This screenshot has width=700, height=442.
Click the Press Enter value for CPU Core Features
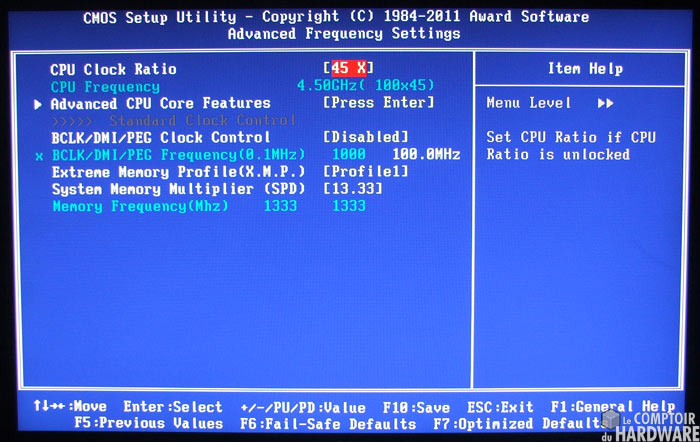click(x=378, y=103)
